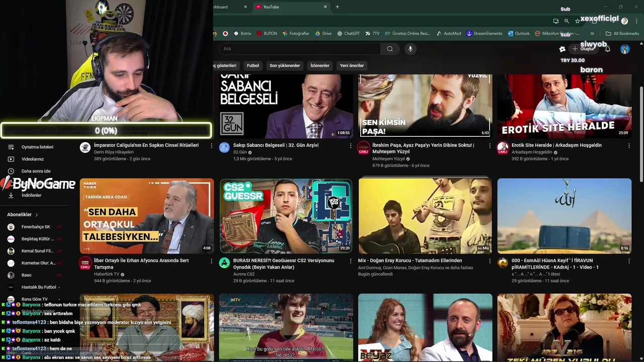Open the StreamElements bookmark

coord(485,34)
